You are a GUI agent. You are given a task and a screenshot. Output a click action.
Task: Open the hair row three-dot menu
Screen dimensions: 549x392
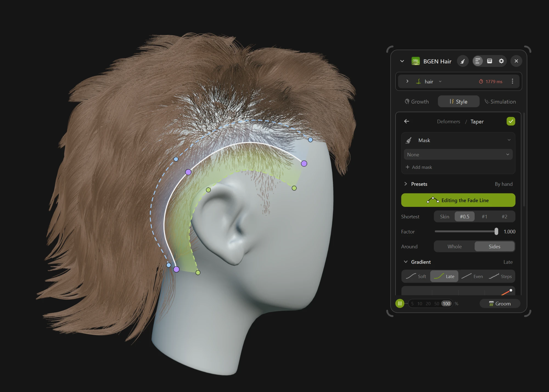[512, 81]
